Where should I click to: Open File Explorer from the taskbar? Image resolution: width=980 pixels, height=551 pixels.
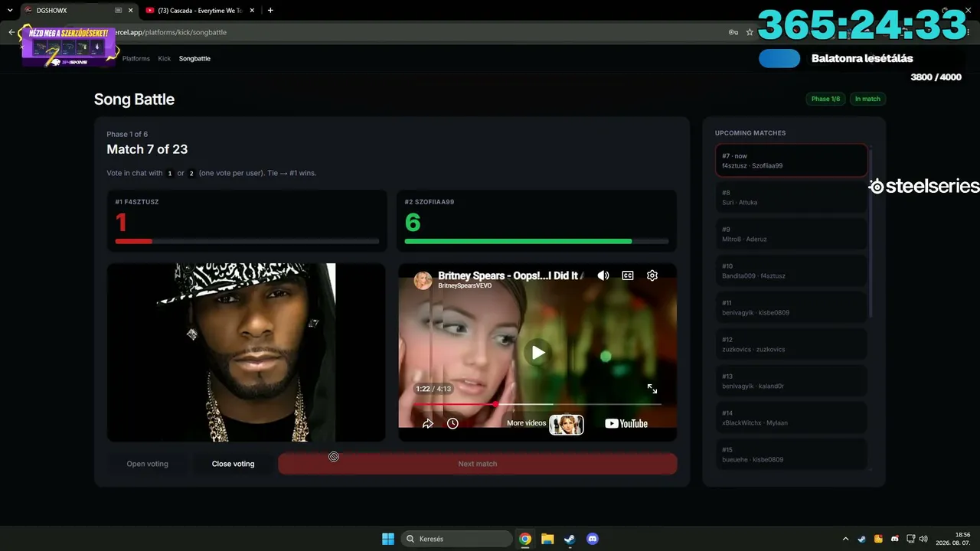(x=547, y=539)
